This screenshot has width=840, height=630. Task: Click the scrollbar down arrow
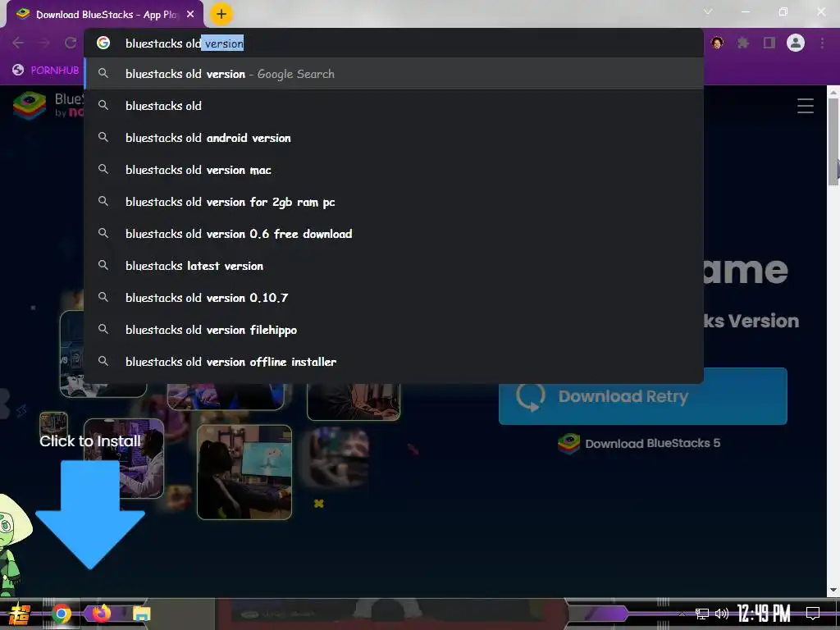[x=833, y=590]
